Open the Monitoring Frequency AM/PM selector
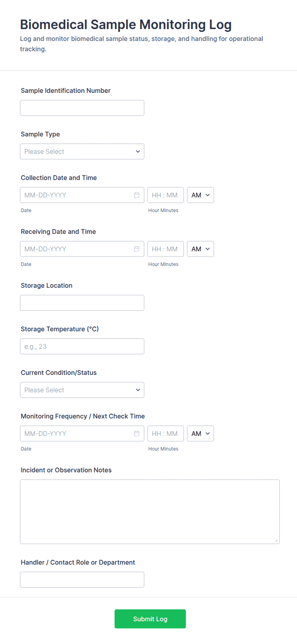The height and width of the screenshot is (644, 297). (201, 434)
